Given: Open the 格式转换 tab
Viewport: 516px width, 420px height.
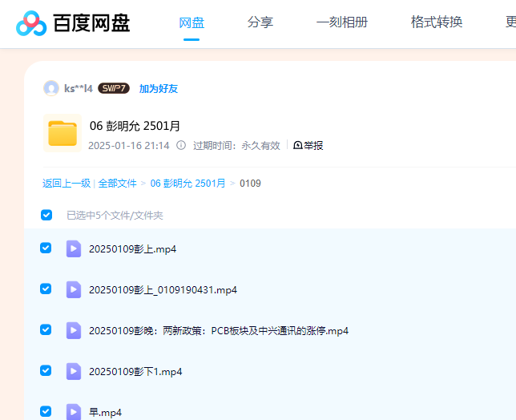Looking at the screenshot, I should click(x=437, y=22).
